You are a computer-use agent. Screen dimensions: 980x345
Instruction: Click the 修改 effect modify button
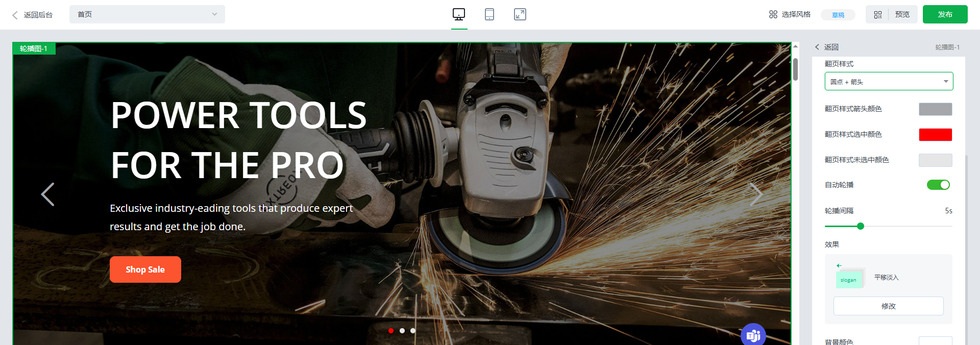tap(888, 306)
